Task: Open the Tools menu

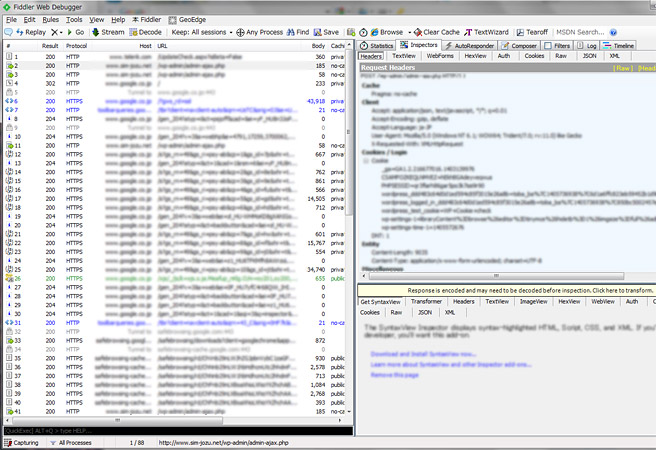Action: 74,20
